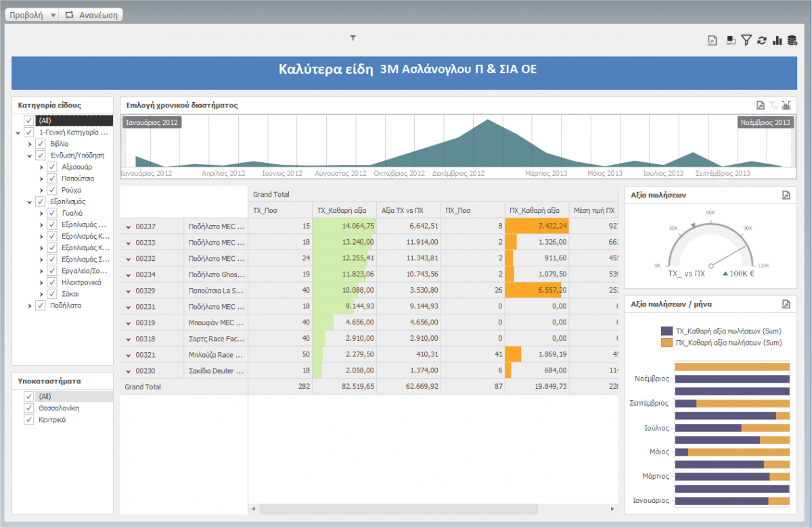Toggle the Ένδυση/Υπόδηση checkbox
Screen dimensions: 812x528
click(x=40, y=155)
